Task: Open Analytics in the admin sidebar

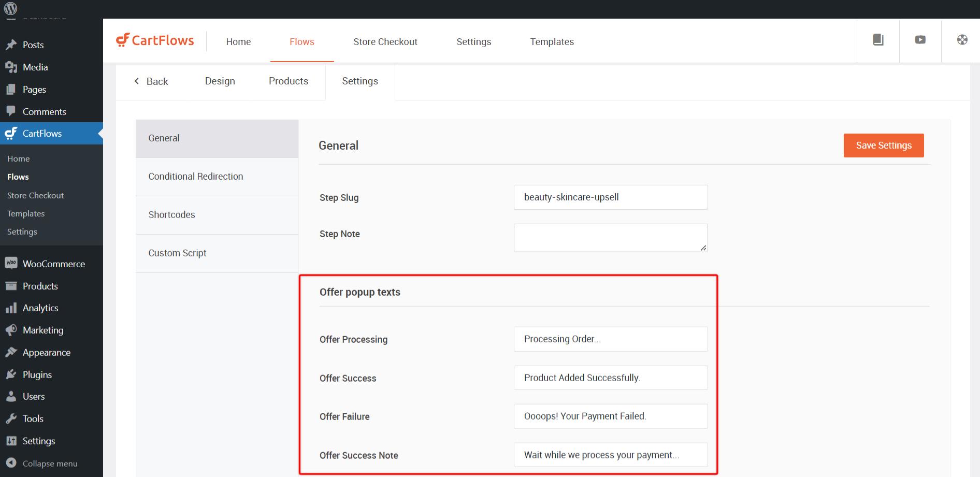Action: (40, 308)
